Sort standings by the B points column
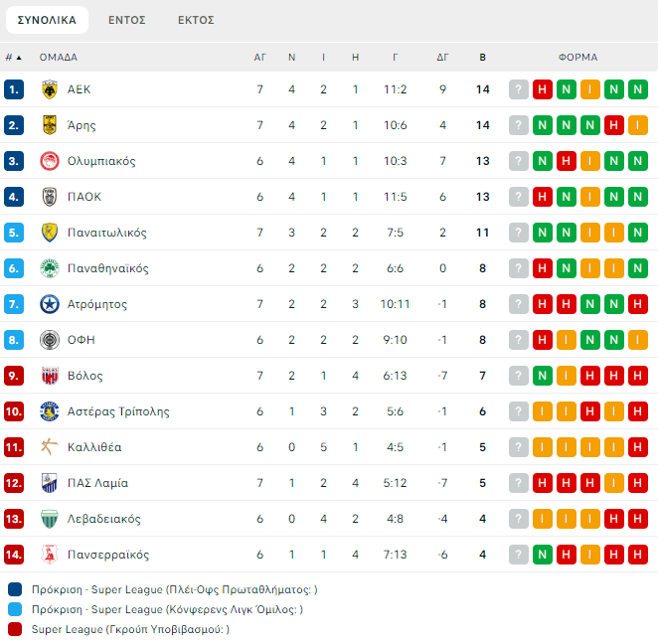This screenshot has height=644, width=658. tap(483, 58)
